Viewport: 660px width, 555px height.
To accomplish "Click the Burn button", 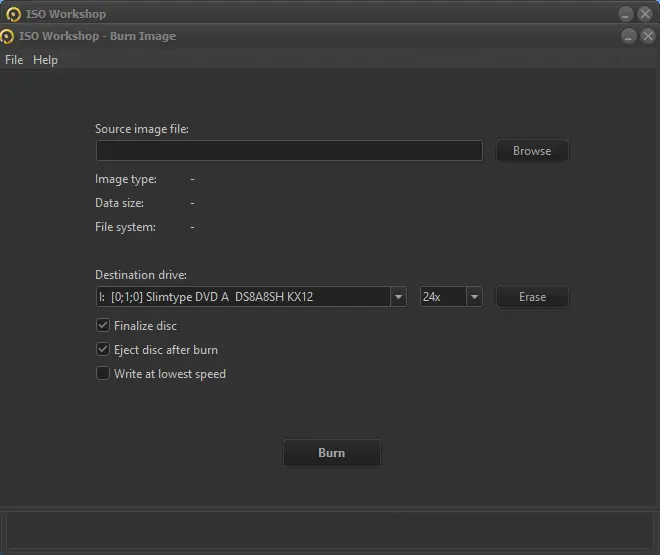I will coord(332,453).
